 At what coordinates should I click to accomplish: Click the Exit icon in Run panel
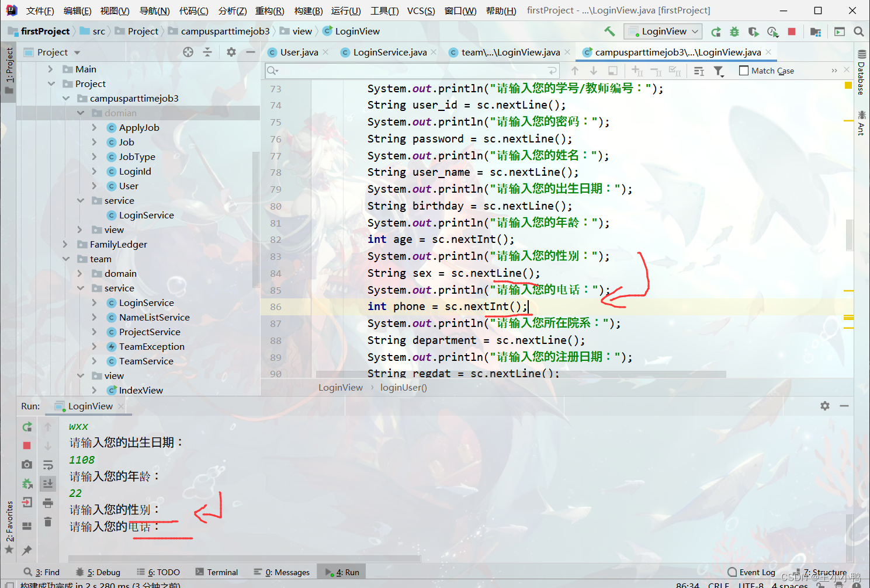[x=27, y=502]
